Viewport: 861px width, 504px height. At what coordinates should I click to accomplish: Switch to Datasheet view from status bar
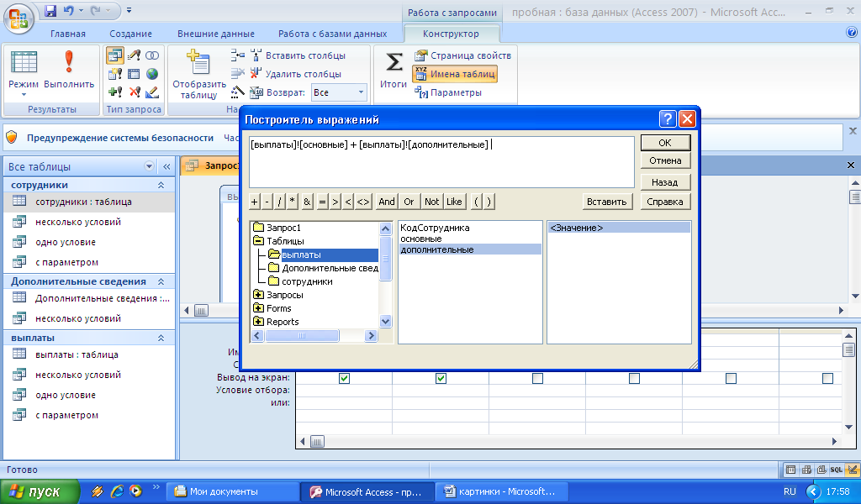(790, 470)
